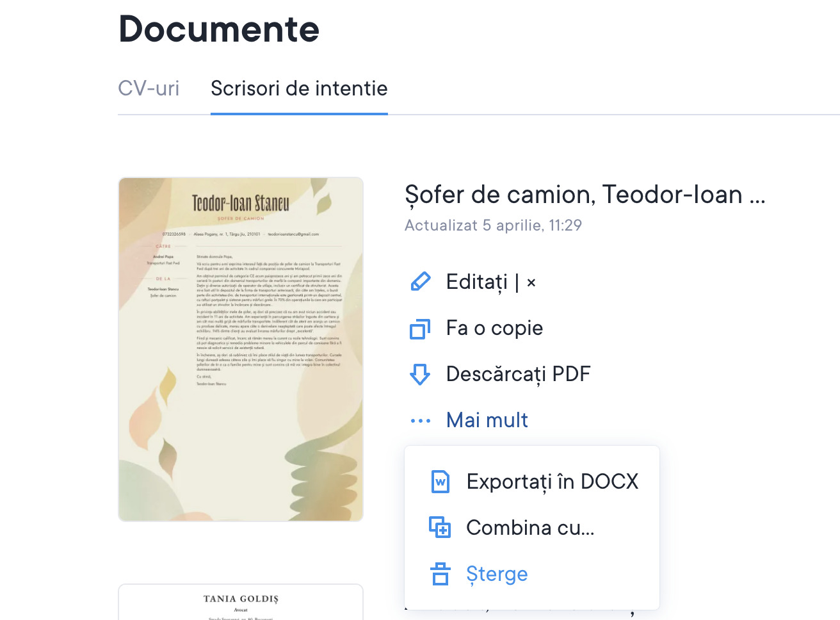Click the combine icon beside Combina cu...
The width and height of the screenshot is (840, 620).
click(440, 528)
